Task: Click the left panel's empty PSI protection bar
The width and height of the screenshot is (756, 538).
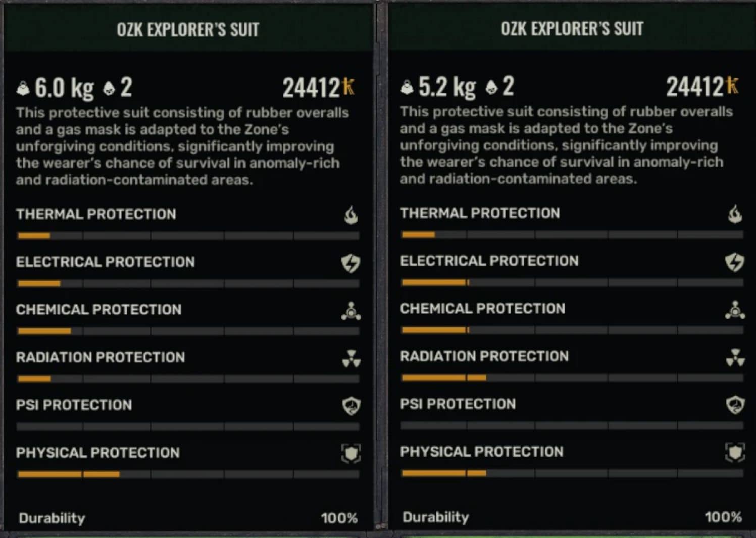Action: (188, 426)
